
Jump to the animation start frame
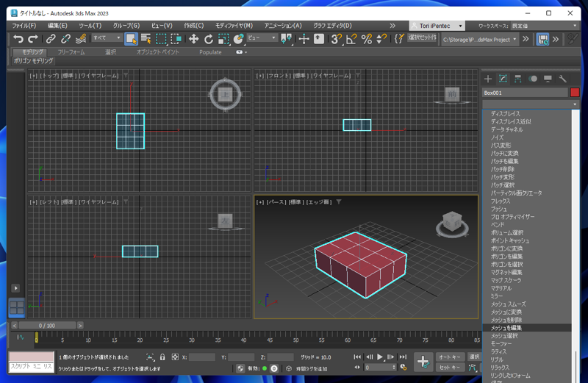coord(357,357)
